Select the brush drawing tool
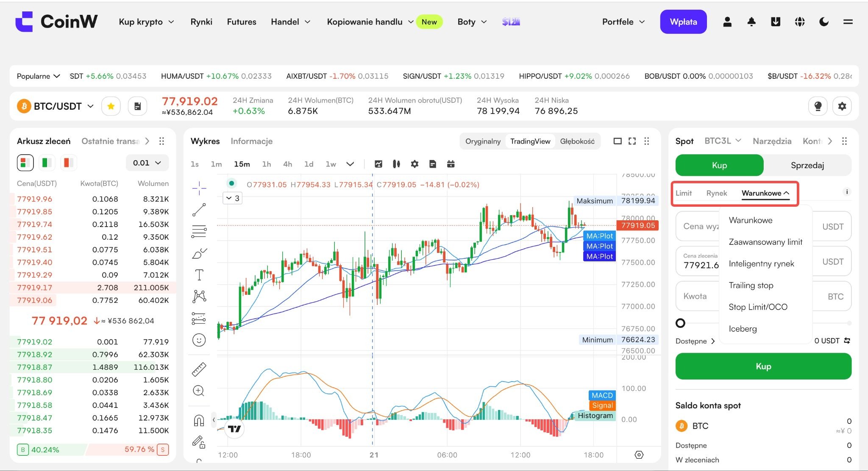This screenshot has height=471, width=868. pos(199,253)
